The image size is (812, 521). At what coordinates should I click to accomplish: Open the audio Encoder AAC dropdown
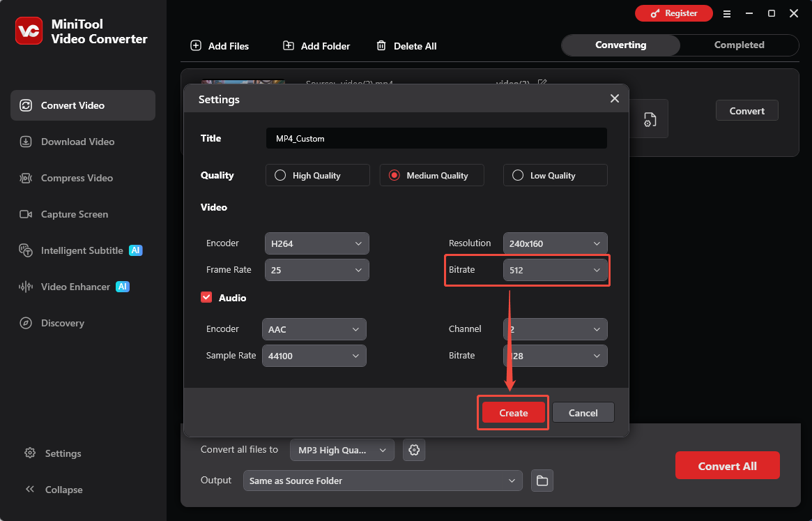pyautogui.click(x=314, y=329)
